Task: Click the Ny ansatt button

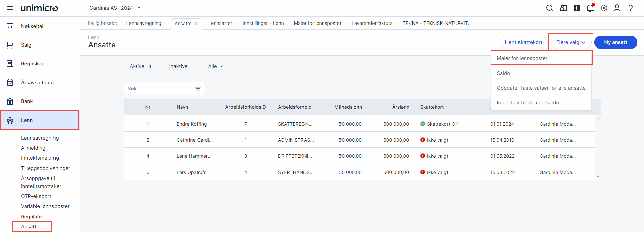Action: coord(615,42)
